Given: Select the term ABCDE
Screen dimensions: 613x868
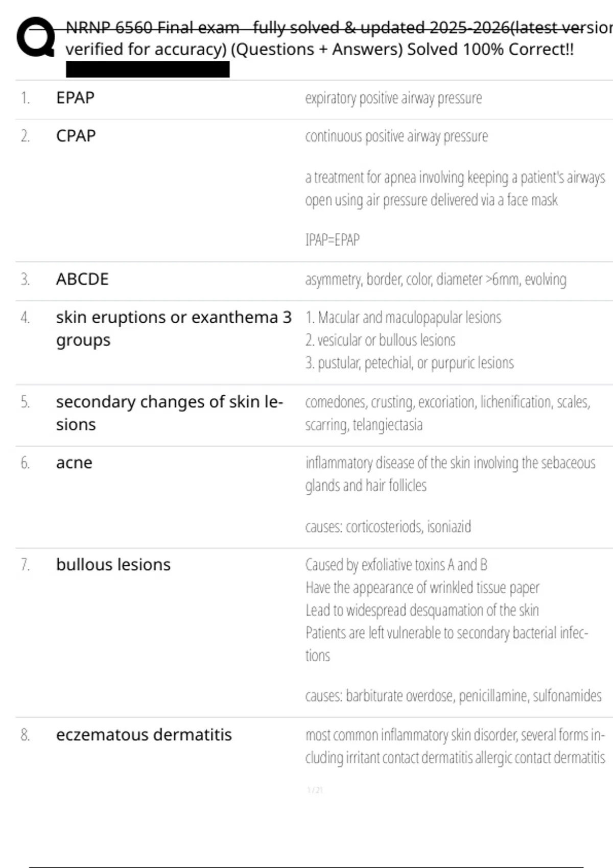Looking at the screenshot, I should click(82, 279).
